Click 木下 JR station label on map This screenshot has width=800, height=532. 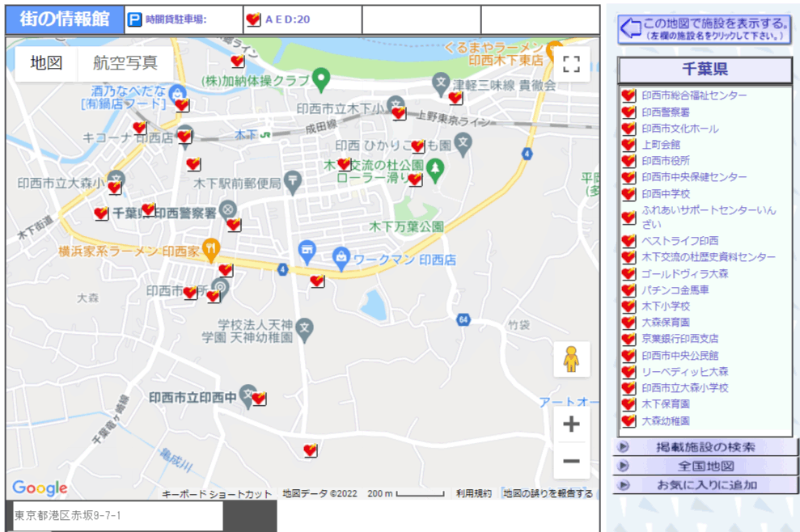(252, 135)
